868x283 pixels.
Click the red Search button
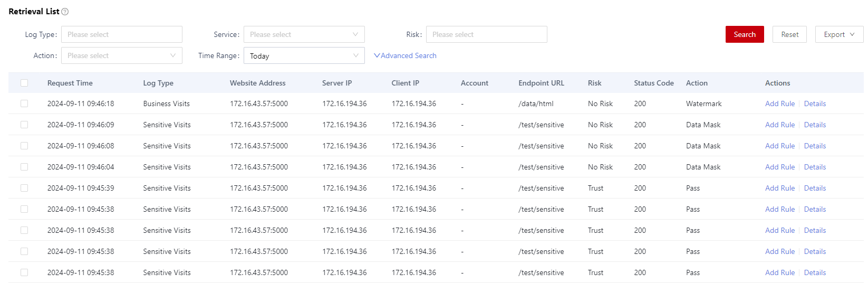[745, 34]
